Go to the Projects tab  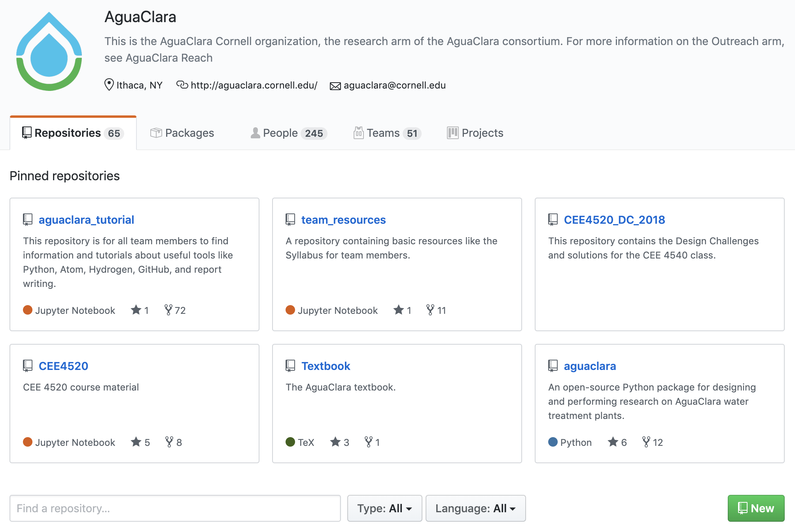pos(475,133)
